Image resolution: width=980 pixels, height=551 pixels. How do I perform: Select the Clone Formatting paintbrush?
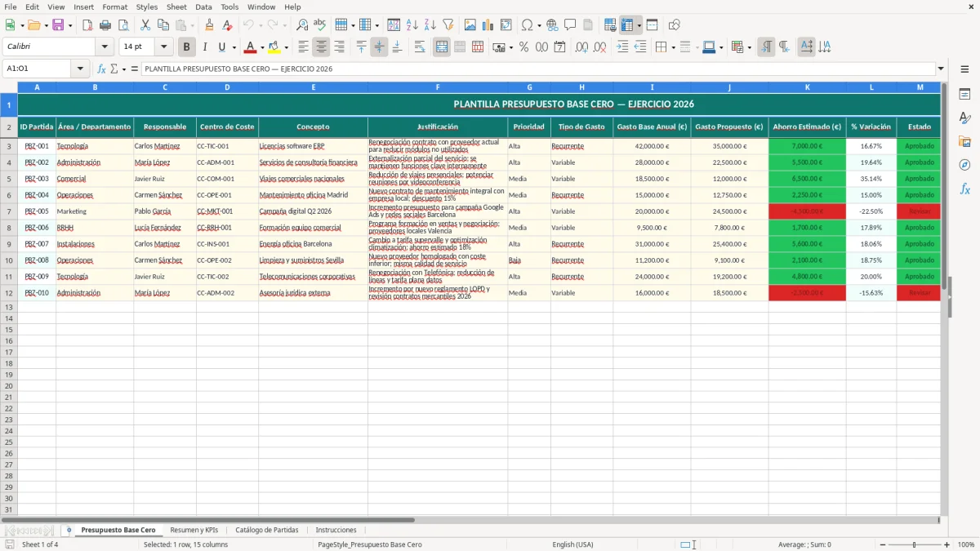[209, 25]
